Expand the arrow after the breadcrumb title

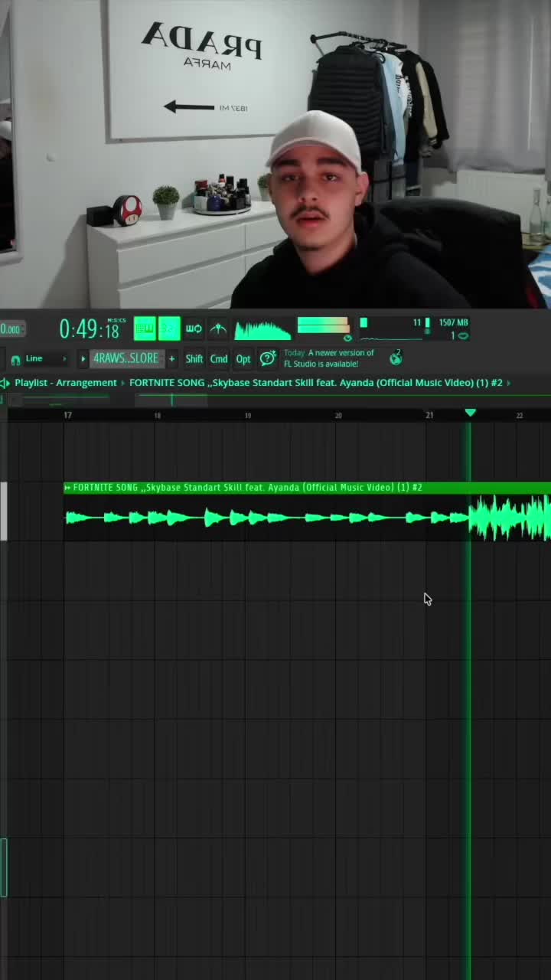509,383
